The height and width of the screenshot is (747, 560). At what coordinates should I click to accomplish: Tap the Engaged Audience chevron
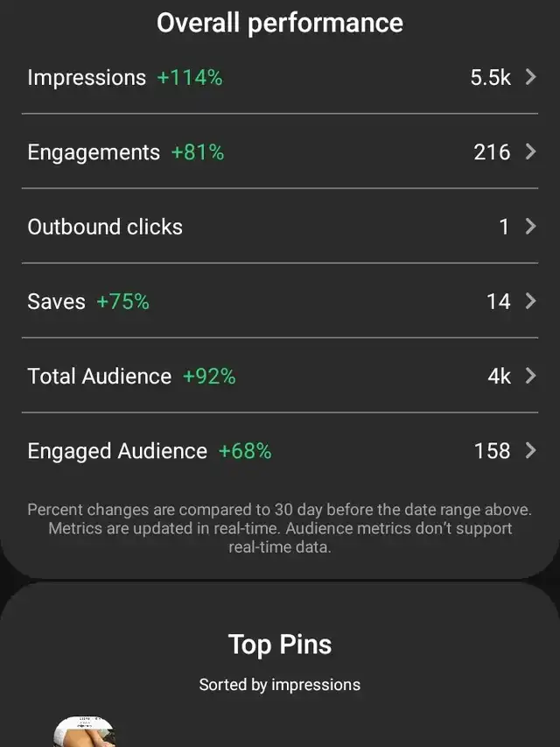point(530,451)
